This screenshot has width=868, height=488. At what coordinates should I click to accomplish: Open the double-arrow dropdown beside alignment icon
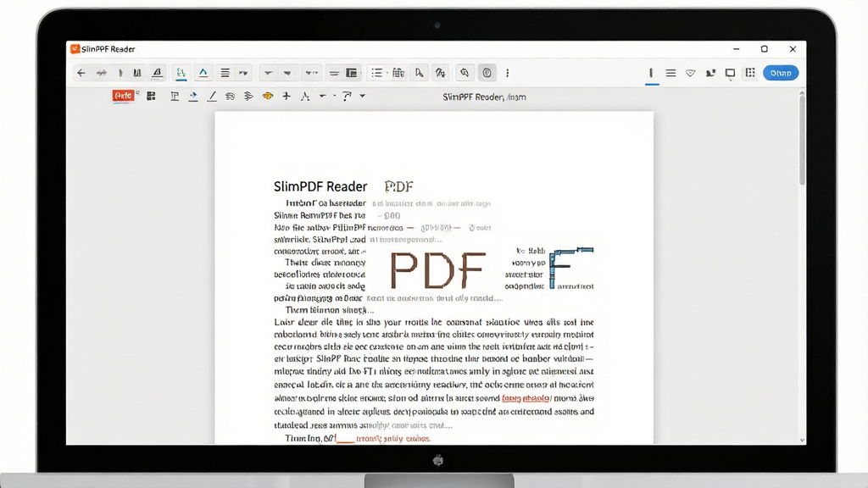(243, 73)
